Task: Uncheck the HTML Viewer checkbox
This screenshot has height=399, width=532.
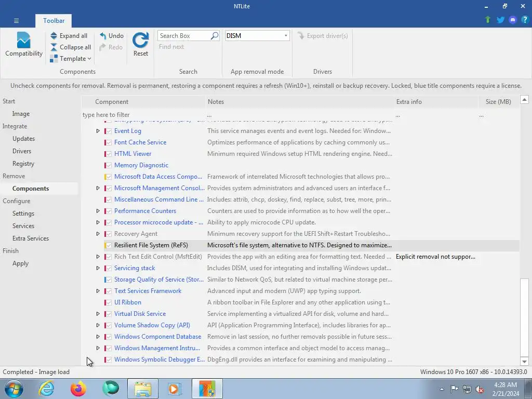Action: [109, 154]
